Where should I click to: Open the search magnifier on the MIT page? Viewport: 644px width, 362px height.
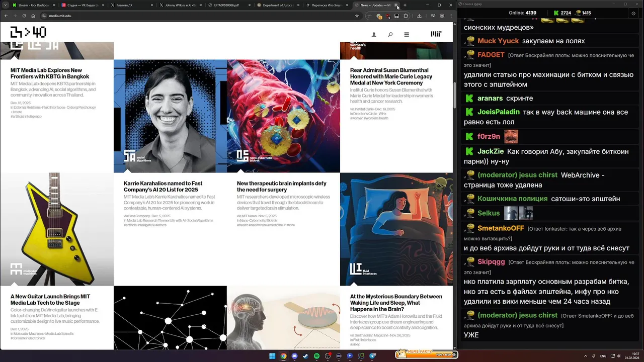(x=390, y=35)
